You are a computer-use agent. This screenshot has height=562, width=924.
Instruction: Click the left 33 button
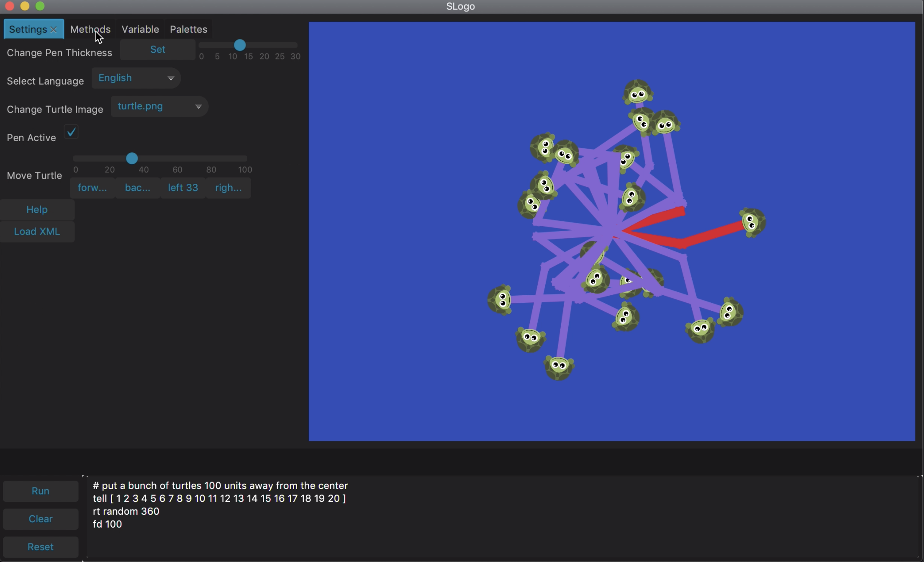point(183,188)
